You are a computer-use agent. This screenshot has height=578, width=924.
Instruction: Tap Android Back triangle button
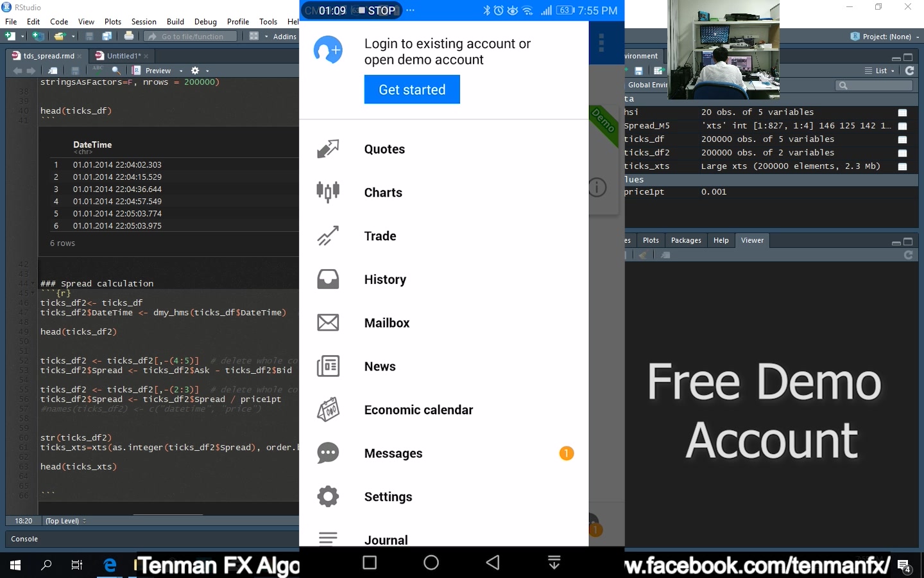coord(493,563)
